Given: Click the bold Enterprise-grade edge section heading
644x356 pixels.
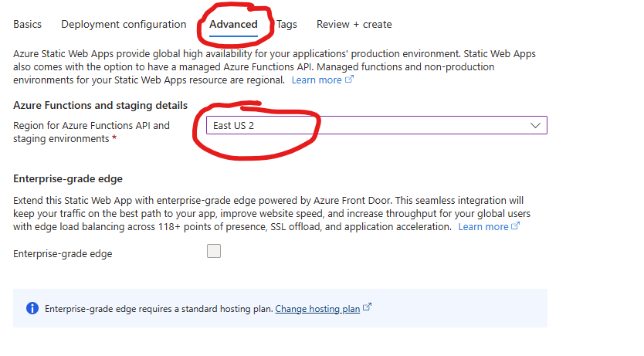Looking at the screenshot, I should pyautogui.click(x=68, y=179).
